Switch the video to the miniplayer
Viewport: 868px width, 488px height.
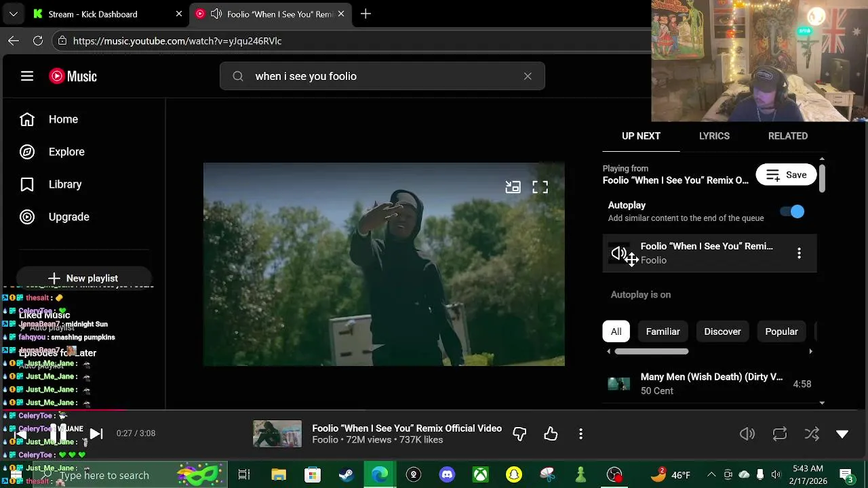[x=513, y=187]
